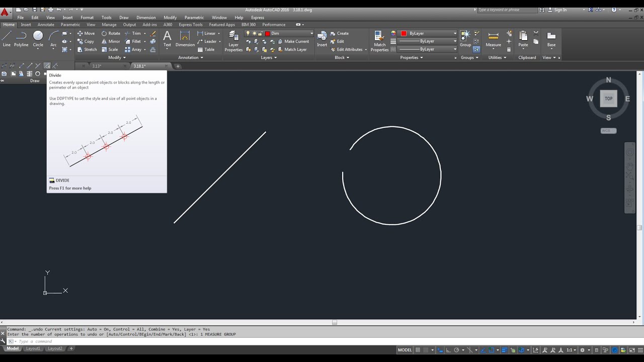644x362 pixels.
Task: Click the Base view icon
Action: tap(551, 38)
